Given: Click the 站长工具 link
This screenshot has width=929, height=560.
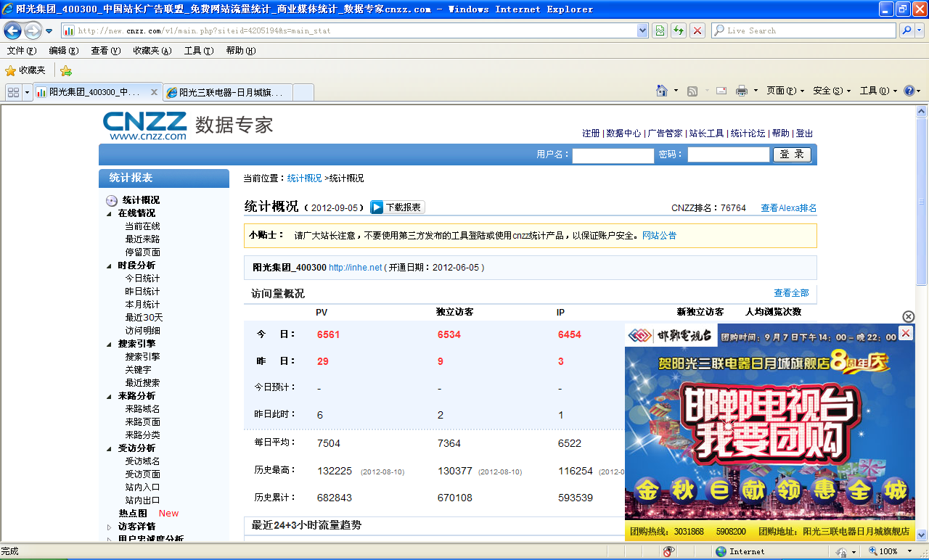Looking at the screenshot, I should [706, 133].
